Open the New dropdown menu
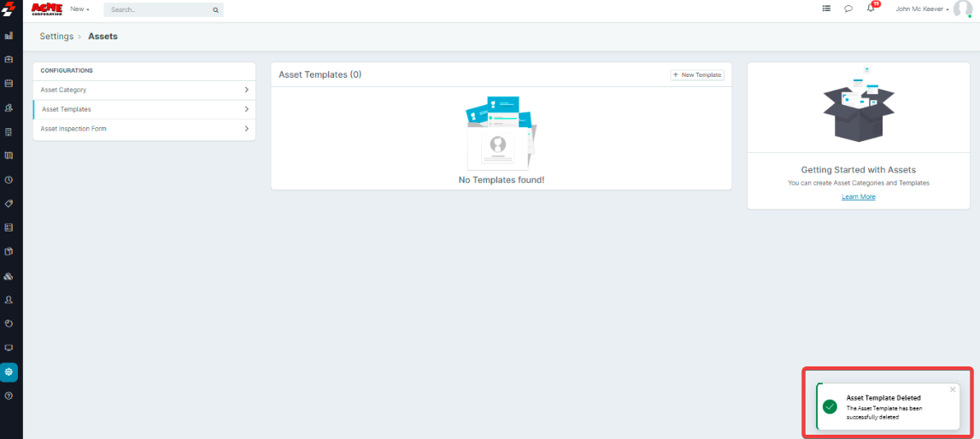980x439 pixels. tap(80, 9)
